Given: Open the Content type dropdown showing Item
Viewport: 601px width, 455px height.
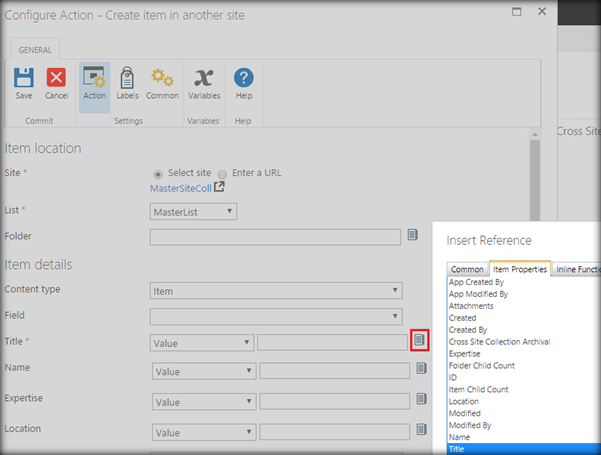Looking at the screenshot, I should tap(276, 291).
